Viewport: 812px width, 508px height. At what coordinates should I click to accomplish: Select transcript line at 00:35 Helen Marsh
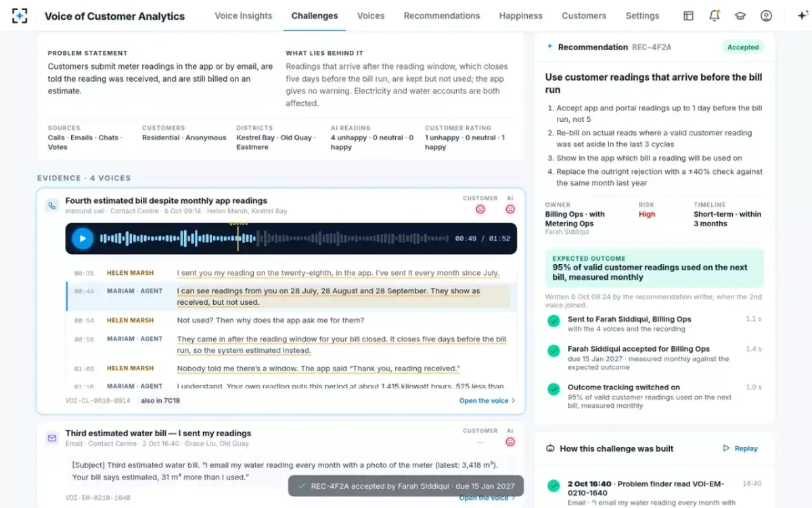pyautogui.click(x=292, y=273)
